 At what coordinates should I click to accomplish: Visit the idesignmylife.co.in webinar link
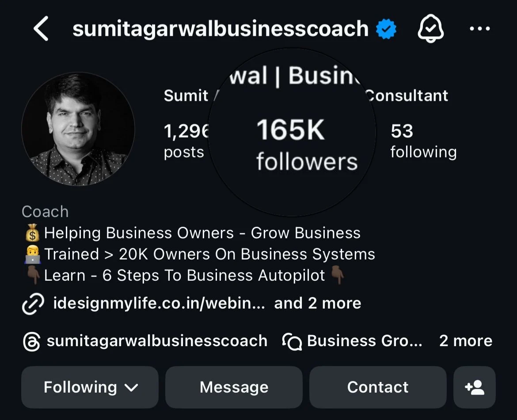pyautogui.click(x=158, y=303)
